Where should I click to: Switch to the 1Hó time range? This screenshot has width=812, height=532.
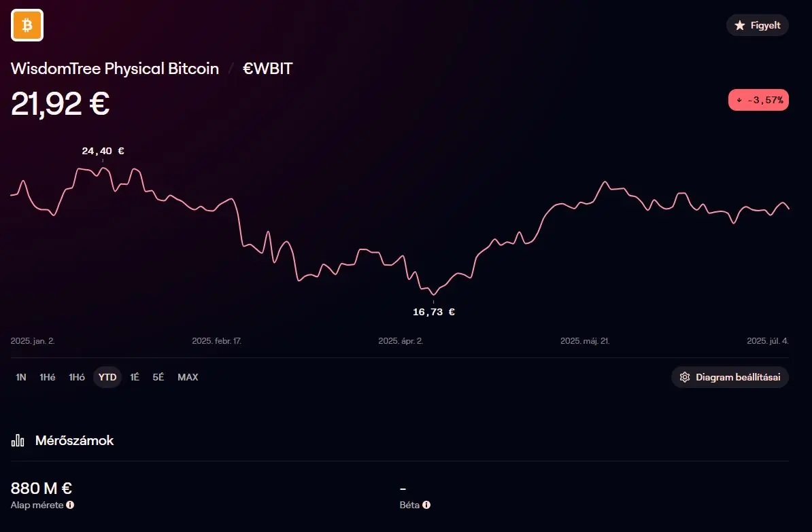click(x=77, y=377)
